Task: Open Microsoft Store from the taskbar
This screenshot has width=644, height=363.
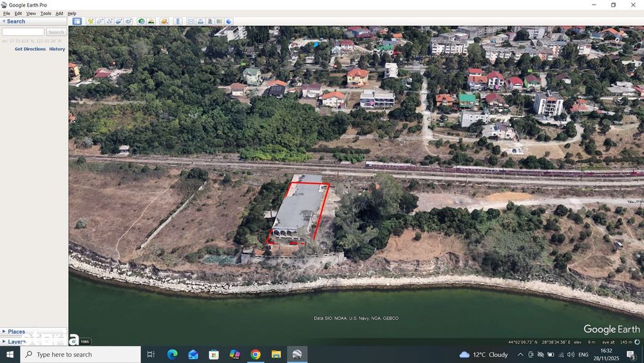Action: pos(214,355)
